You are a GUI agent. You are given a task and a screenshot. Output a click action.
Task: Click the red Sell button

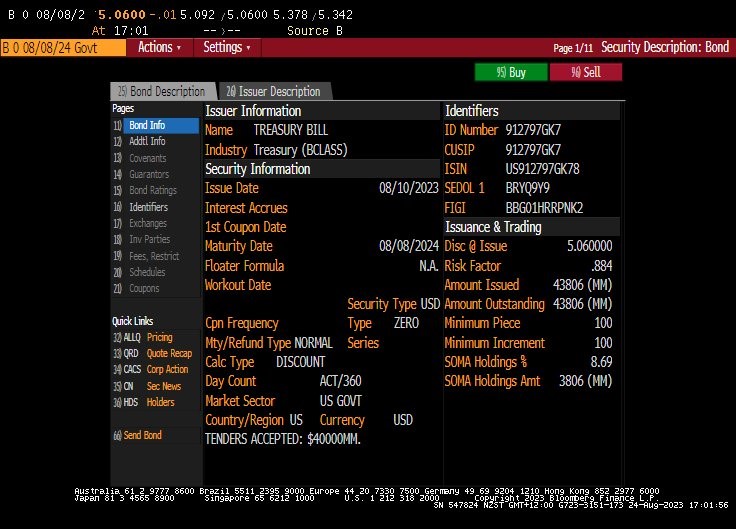pyautogui.click(x=586, y=72)
